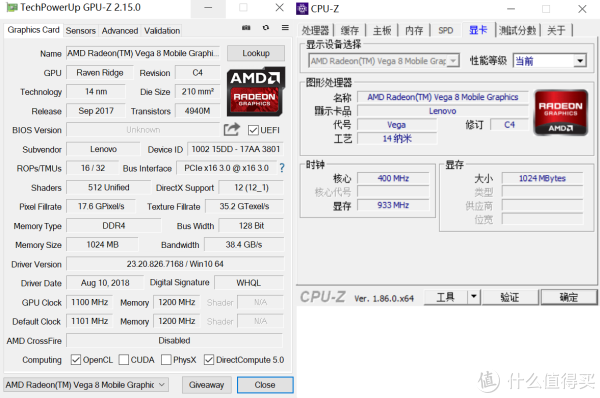The image size is (600, 398).
Task: Click the 验证 button in CPU-Z
Action: coord(510,297)
